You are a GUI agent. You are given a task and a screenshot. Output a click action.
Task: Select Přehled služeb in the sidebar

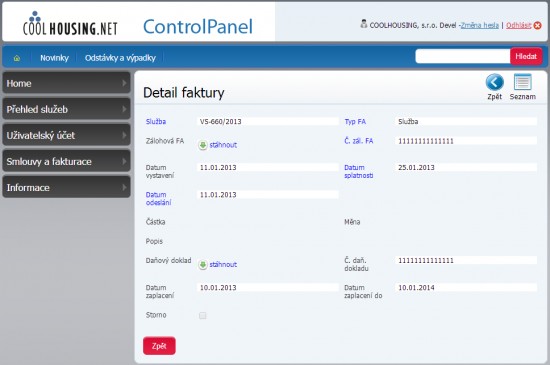coord(66,109)
